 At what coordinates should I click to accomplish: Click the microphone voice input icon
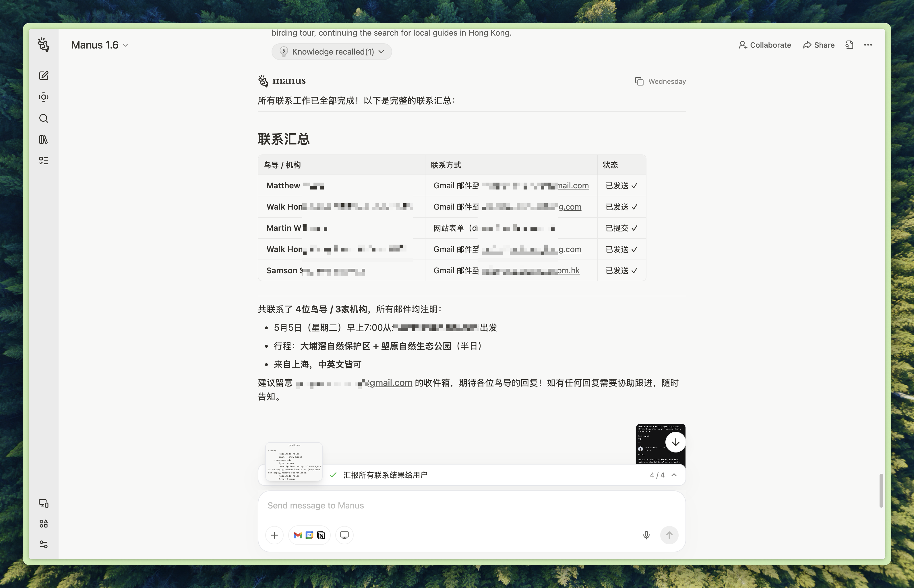point(646,535)
